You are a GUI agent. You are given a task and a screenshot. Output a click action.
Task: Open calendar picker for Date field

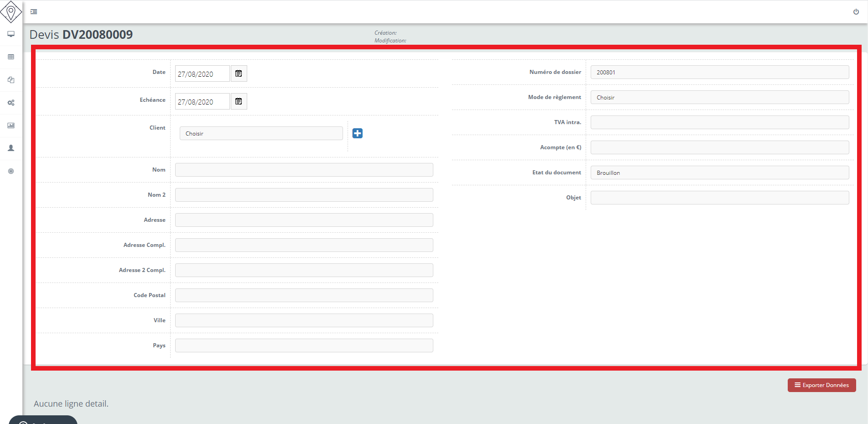[239, 73]
